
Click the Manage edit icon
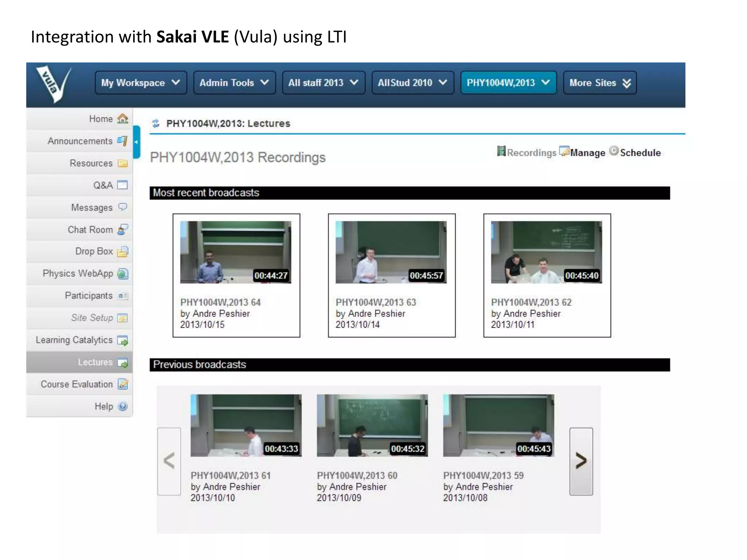pos(564,151)
